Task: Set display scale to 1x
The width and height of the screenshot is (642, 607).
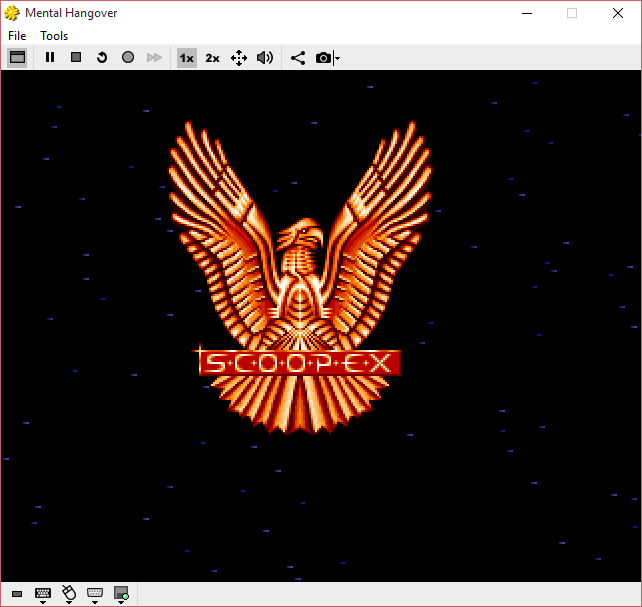Action: [x=187, y=58]
